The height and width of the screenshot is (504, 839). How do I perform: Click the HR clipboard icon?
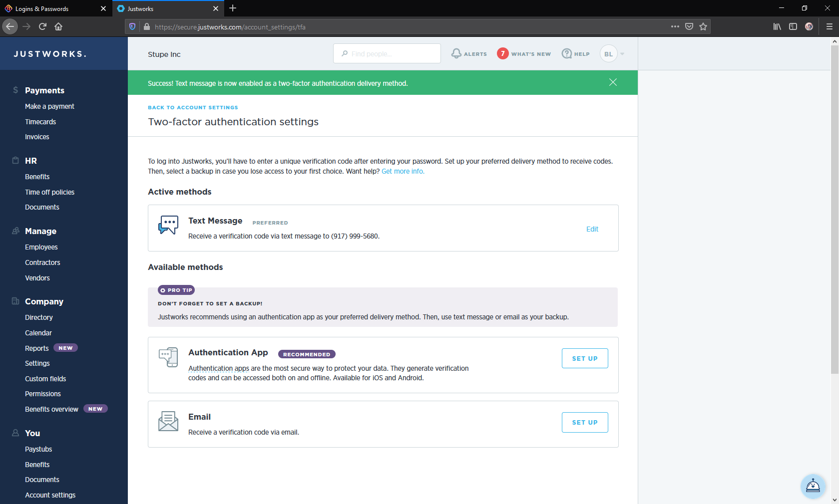15,160
